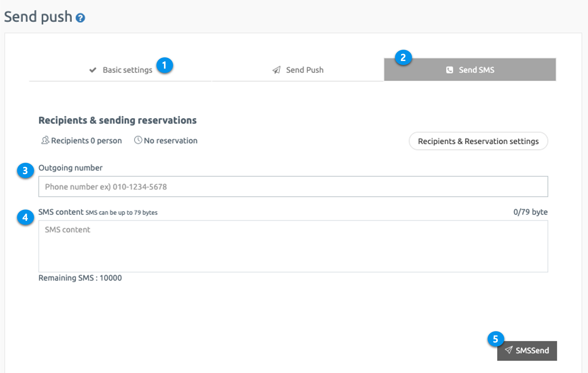The width and height of the screenshot is (588, 373).
Task: Open Recipients & Reservation settings
Action: pos(478,141)
